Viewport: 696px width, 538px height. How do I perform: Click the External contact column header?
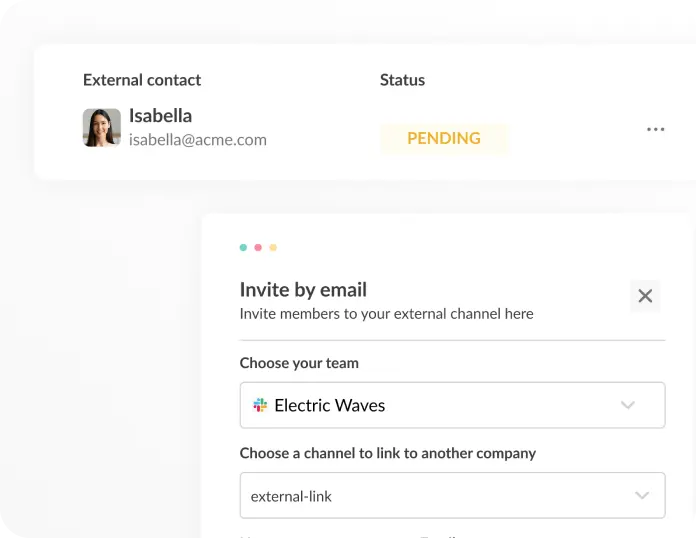coord(142,80)
